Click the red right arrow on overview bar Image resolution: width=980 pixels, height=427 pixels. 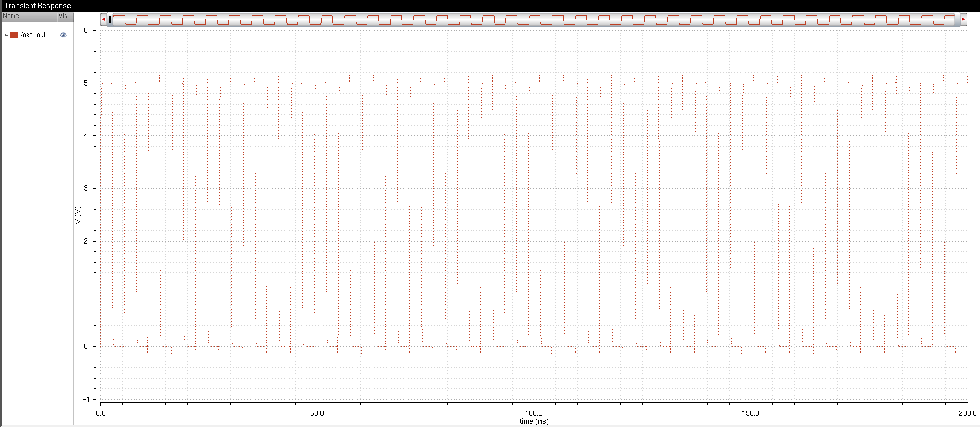coord(963,20)
